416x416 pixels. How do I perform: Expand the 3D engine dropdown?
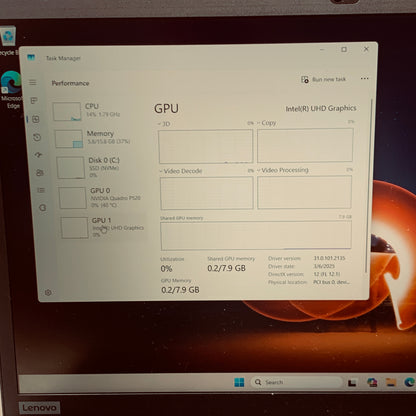pos(164,124)
